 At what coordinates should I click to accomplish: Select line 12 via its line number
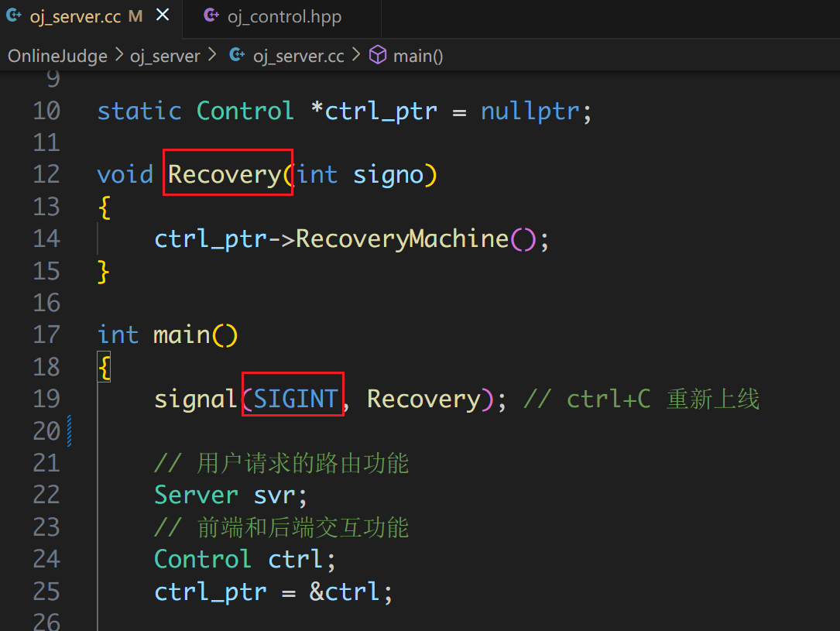coord(46,174)
